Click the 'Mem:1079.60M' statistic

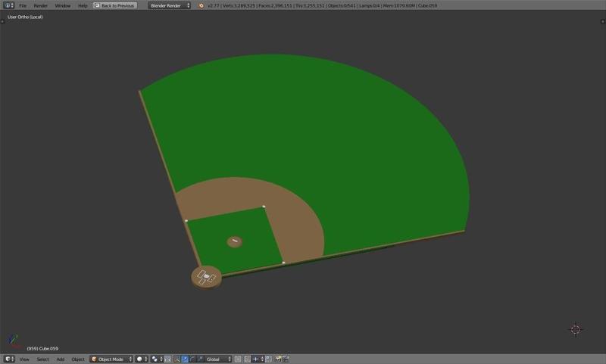point(399,6)
